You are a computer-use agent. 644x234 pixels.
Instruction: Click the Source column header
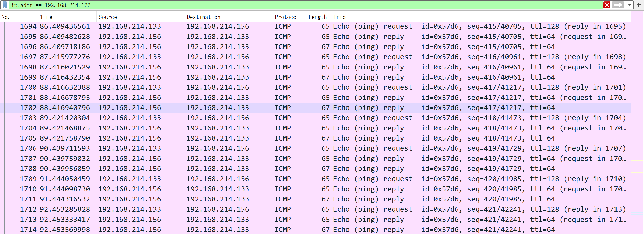click(140, 17)
